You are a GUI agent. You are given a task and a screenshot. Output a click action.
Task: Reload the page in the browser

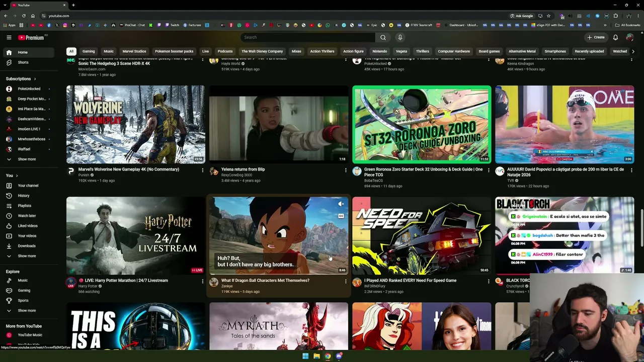coord(24,16)
